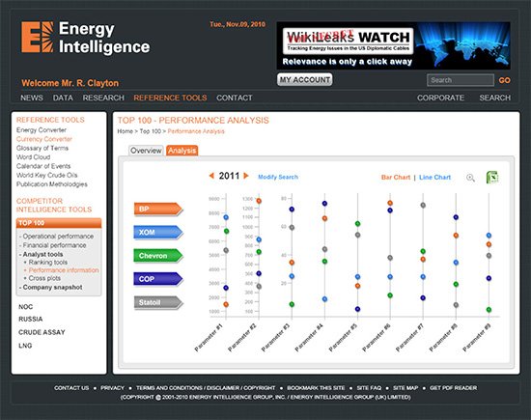This screenshot has width=531, height=420.
Task: Go to next year arrow beside 2011
Action: [246, 176]
